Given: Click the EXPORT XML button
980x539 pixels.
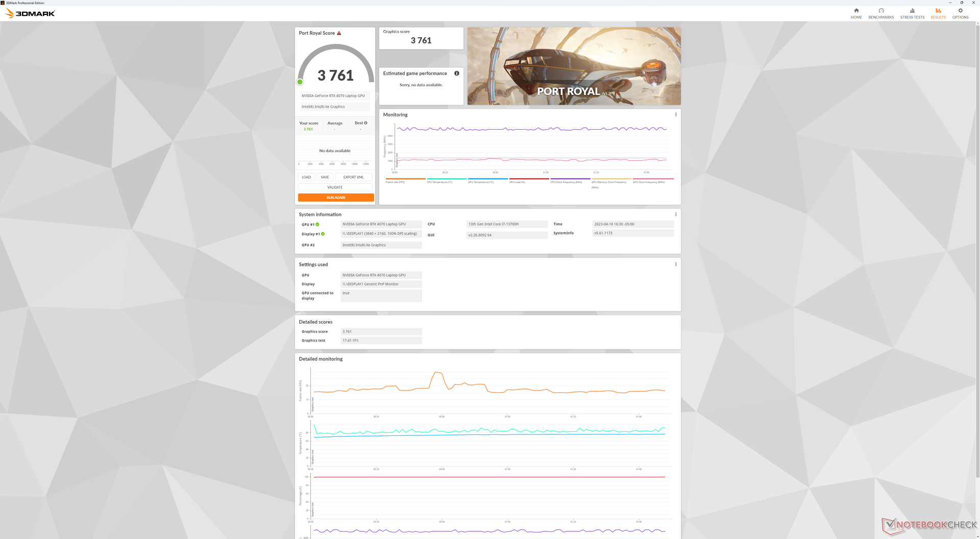Looking at the screenshot, I should pos(353,177).
